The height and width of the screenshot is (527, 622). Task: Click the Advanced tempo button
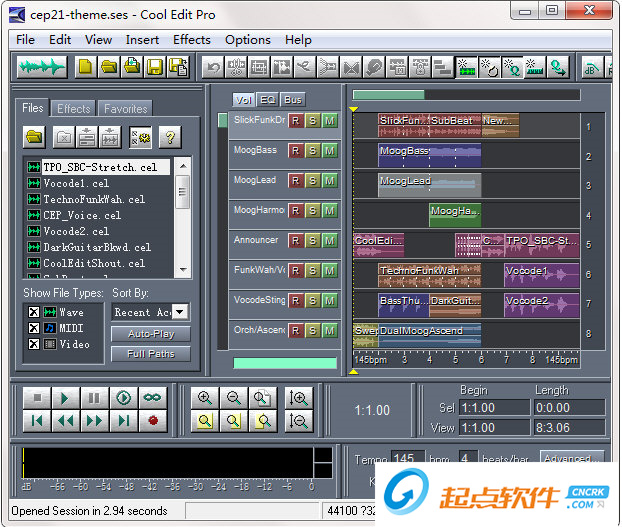[572, 457]
